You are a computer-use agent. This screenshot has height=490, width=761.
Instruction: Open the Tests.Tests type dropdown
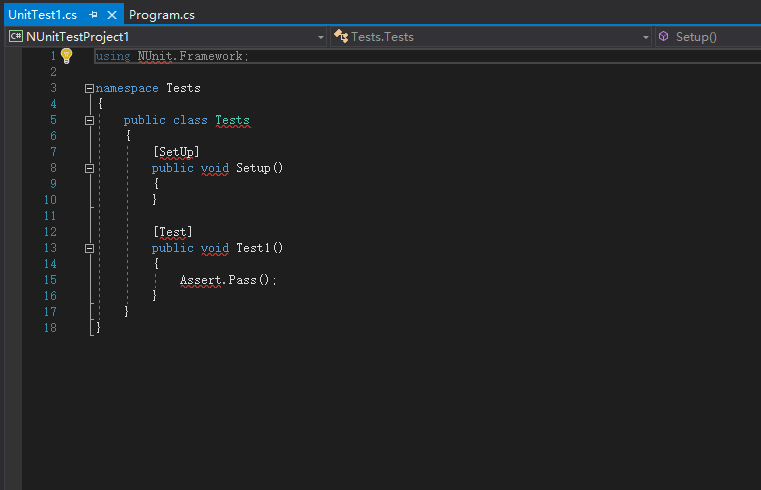[491, 37]
